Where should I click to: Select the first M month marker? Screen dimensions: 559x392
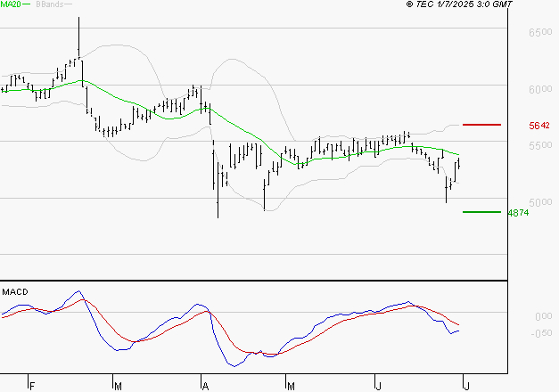coord(118,386)
